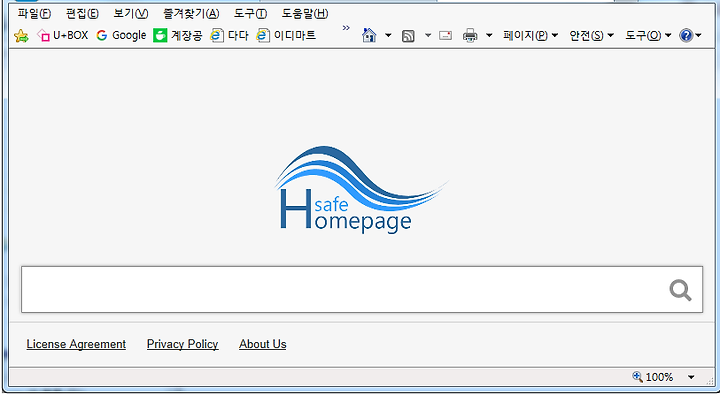Screen dimensions: 720x395
Task: Open the U+BOX favorite link
Action: click(62, 35)
